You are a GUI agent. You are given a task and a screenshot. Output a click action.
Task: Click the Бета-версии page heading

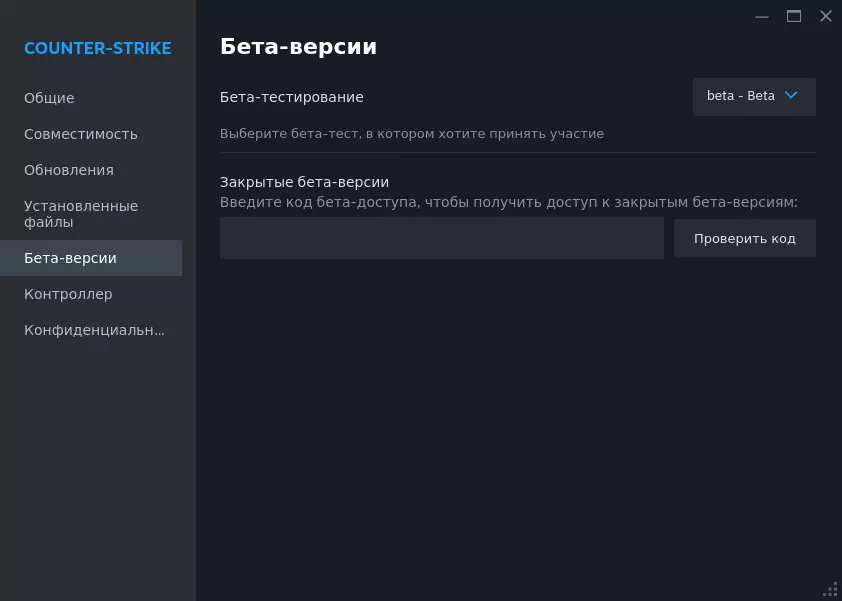(298, 47)
